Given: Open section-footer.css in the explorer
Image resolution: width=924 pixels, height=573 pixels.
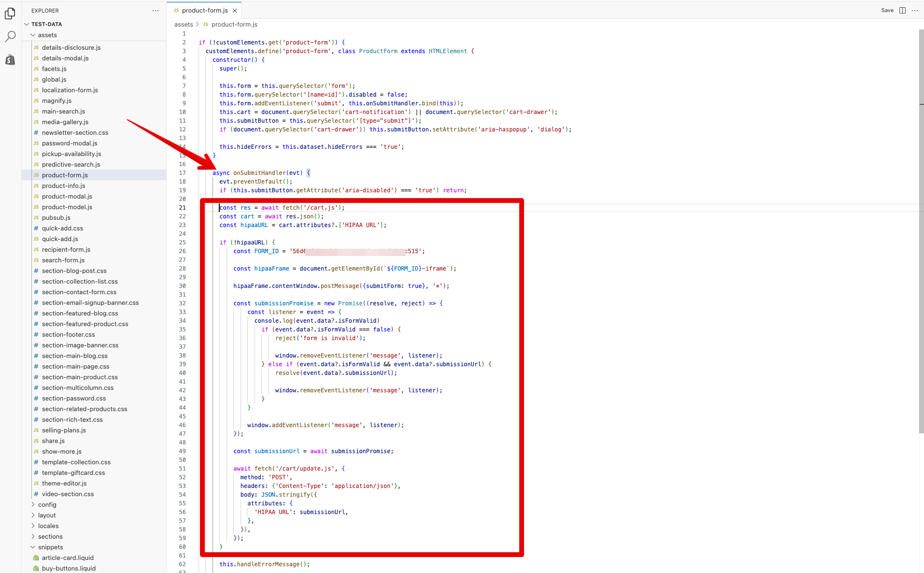Looking at the screenshot, I should click(68, 335).
